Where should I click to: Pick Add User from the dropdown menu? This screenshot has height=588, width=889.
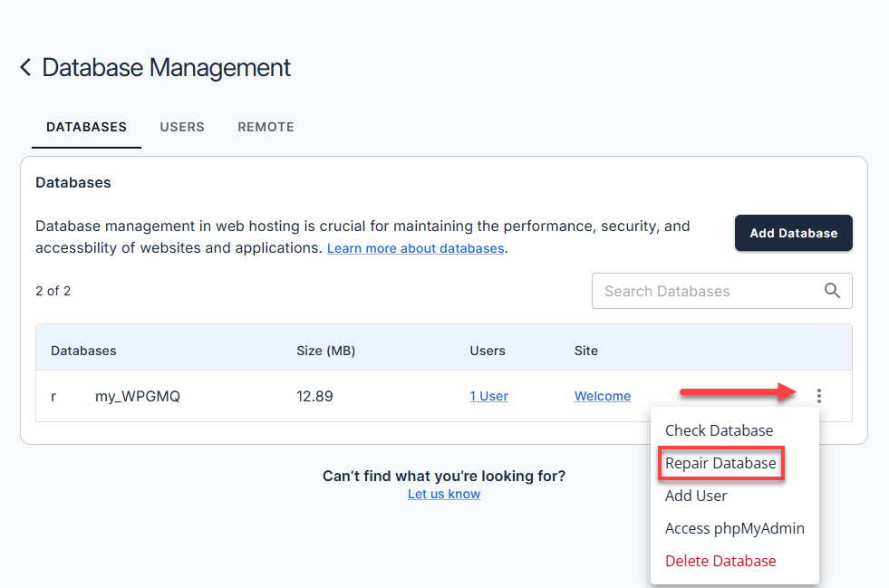[696, 496]
